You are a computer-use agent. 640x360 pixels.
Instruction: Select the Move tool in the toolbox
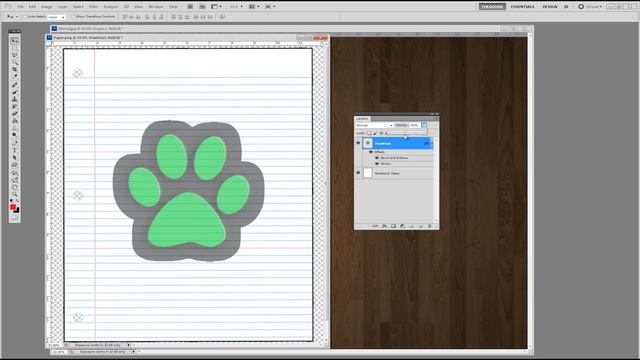[15, 40]
